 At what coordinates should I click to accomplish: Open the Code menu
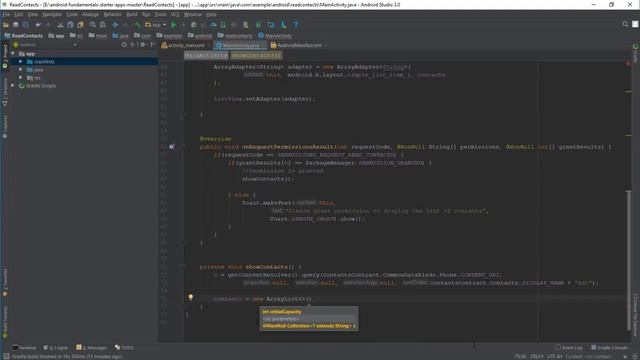tap(72, 14)
